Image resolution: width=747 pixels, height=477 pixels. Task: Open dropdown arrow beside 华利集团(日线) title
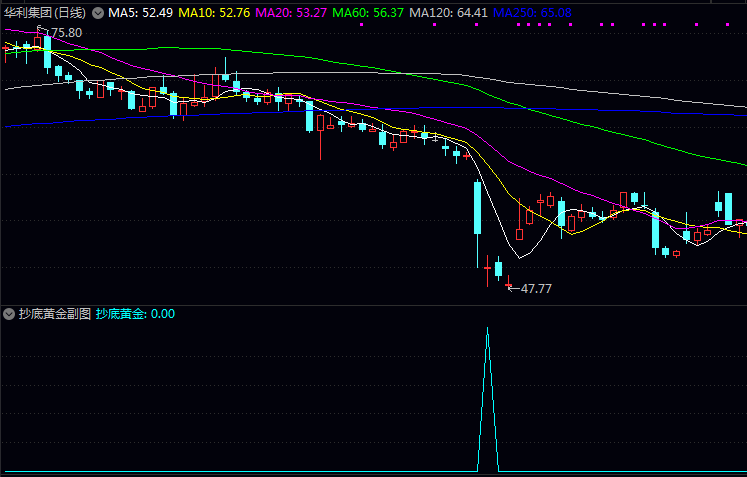97,13
